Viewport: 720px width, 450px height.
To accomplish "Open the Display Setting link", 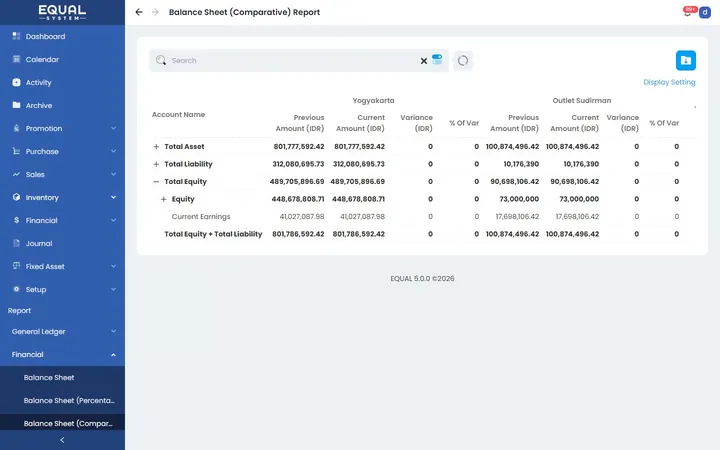I will pos(669,82).
